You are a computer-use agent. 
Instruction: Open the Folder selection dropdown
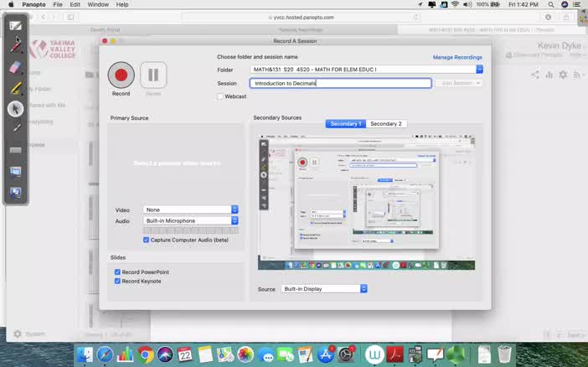coord(479,70)
